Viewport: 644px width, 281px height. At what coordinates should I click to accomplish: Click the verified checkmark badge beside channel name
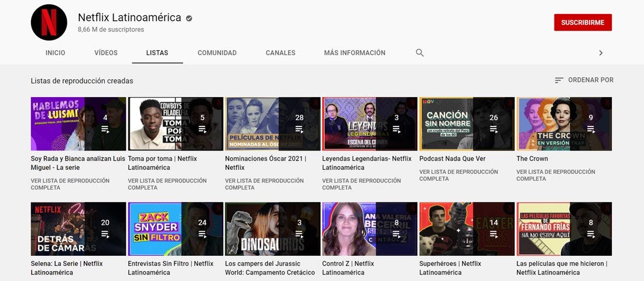pyautogui.click(x=189, y=18)
